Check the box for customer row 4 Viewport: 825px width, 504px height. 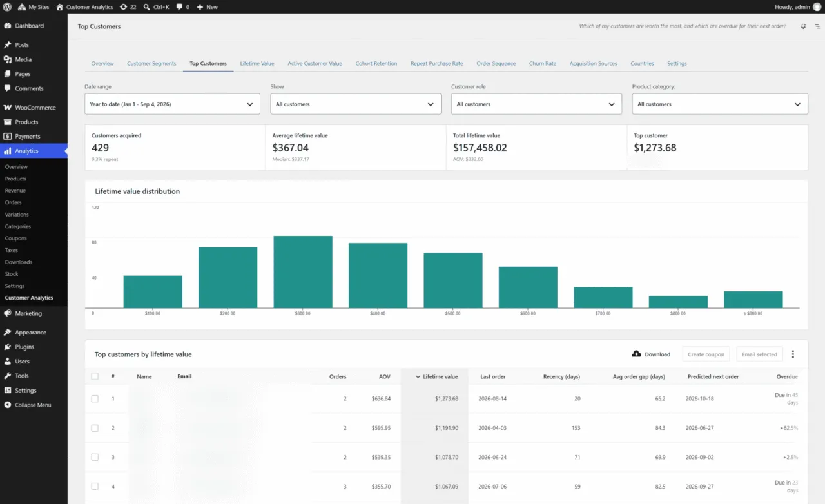point(95,486)
